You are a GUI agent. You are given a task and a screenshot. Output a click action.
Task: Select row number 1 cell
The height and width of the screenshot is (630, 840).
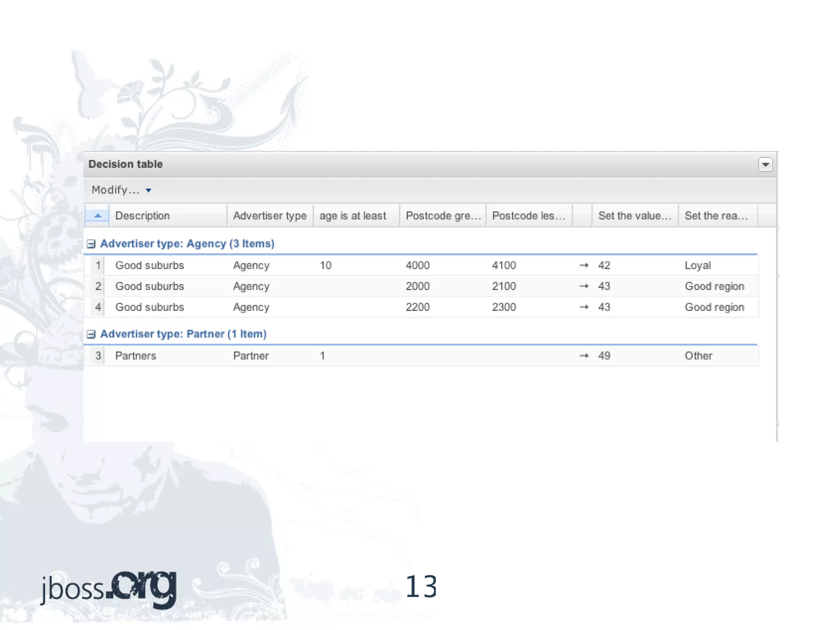click(98, 265)
